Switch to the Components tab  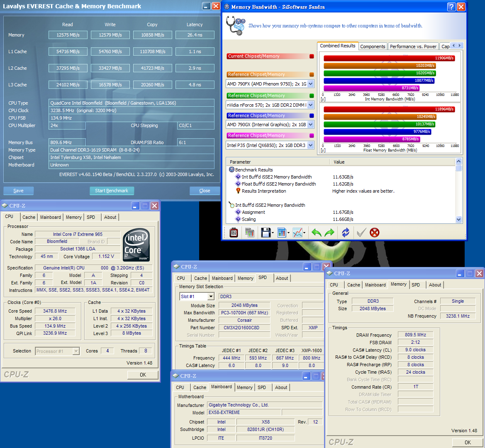pyautogui.click(x=372, y=47)
